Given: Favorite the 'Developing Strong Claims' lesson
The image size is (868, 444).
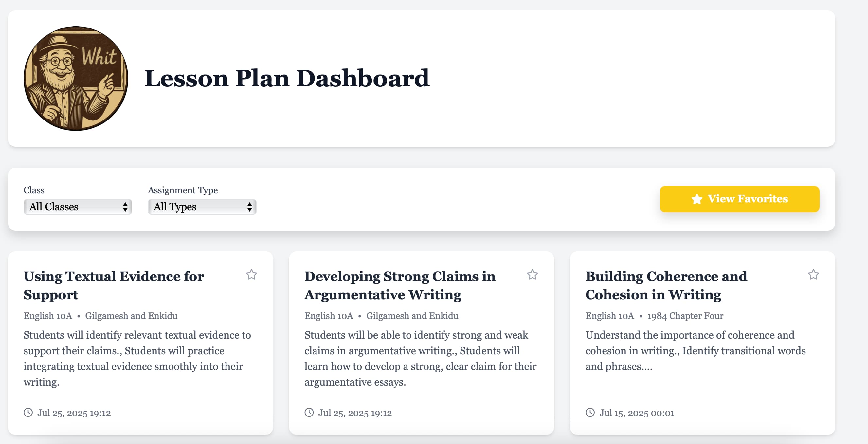Looking at the screenshot, I should [533, 275].
